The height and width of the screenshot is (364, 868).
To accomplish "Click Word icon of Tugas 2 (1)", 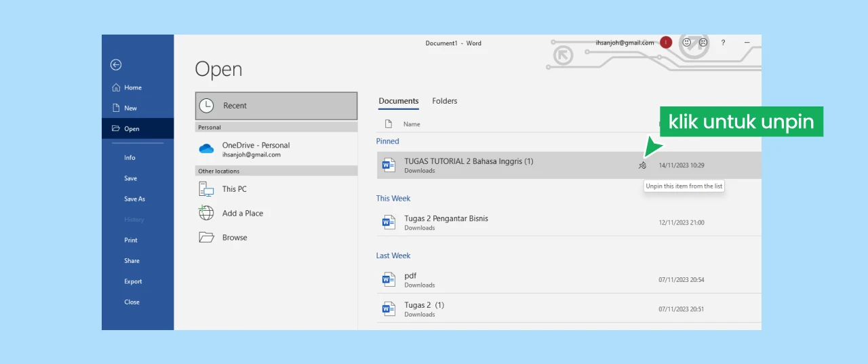I will click(389, 309).
